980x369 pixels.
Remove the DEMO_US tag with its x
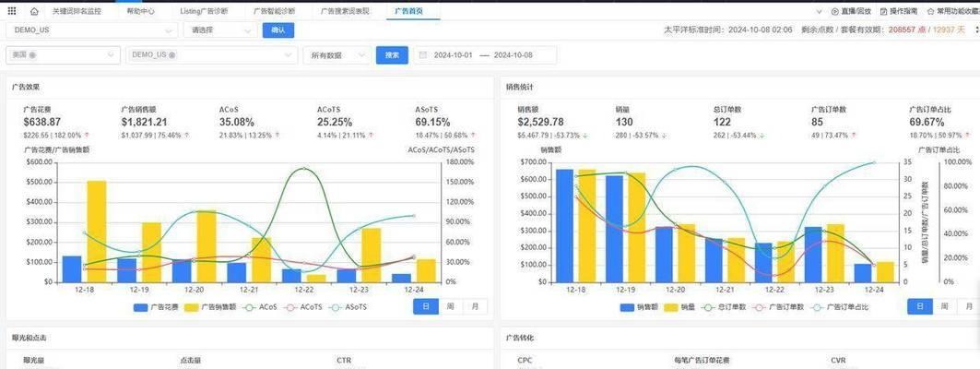171,55
